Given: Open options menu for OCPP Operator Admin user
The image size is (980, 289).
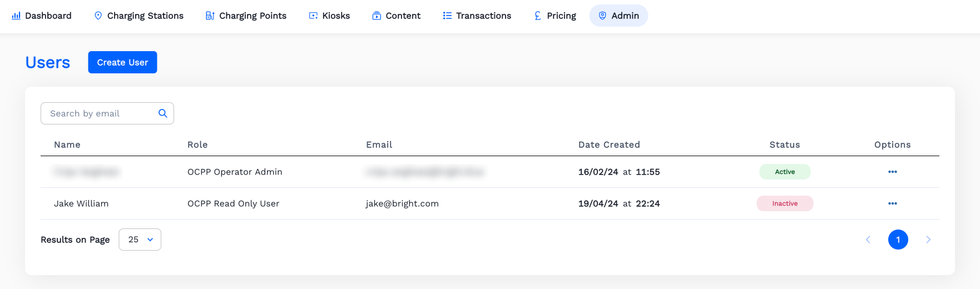Looking at the screenshot, I should (893, 172).
